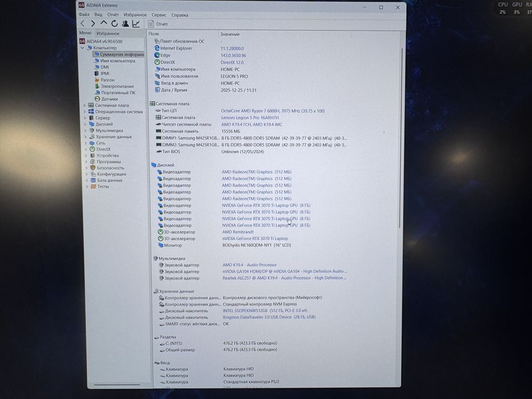The width and height of the screenshot is (532, 399).
Task: Open the Сервис menu
Action: pos(159,15)
